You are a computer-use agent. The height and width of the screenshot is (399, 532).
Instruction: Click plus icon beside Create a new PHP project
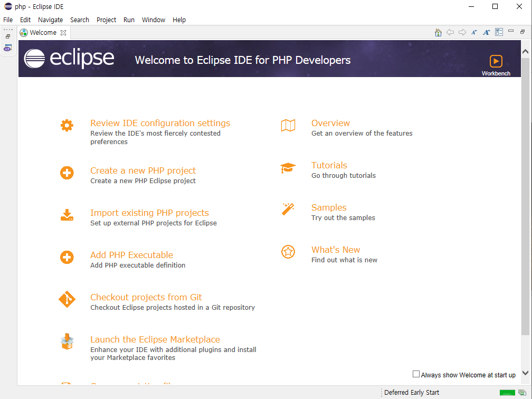point(67,173)
